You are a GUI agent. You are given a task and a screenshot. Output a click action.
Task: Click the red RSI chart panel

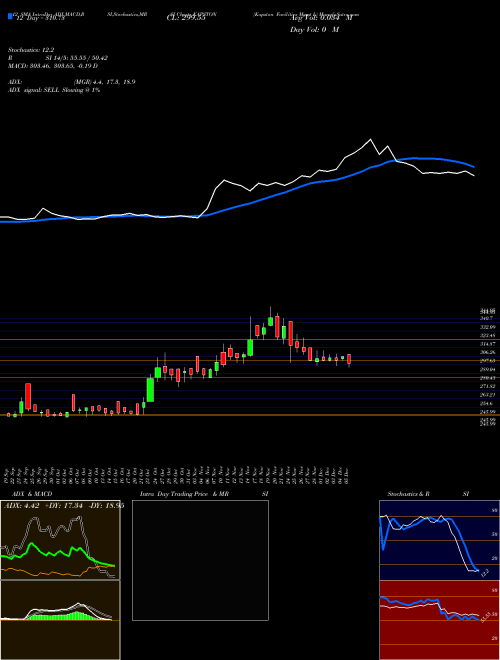[x=439, y=620]
